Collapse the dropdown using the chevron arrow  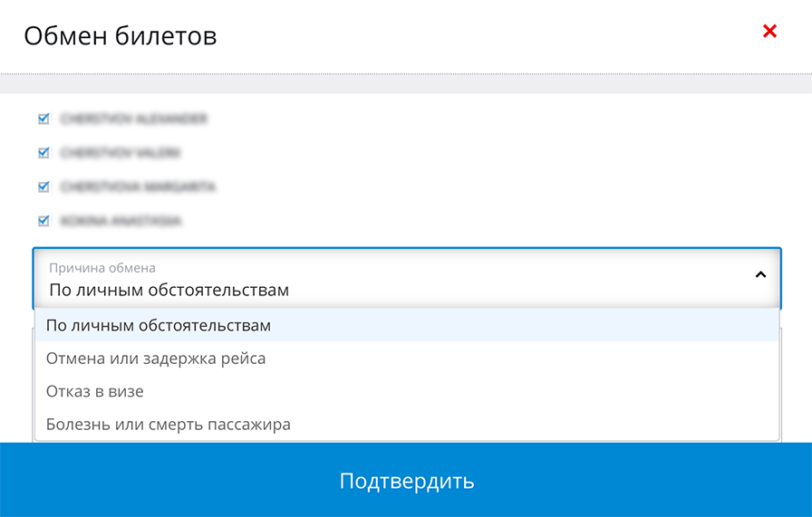(x=760, y=274)
